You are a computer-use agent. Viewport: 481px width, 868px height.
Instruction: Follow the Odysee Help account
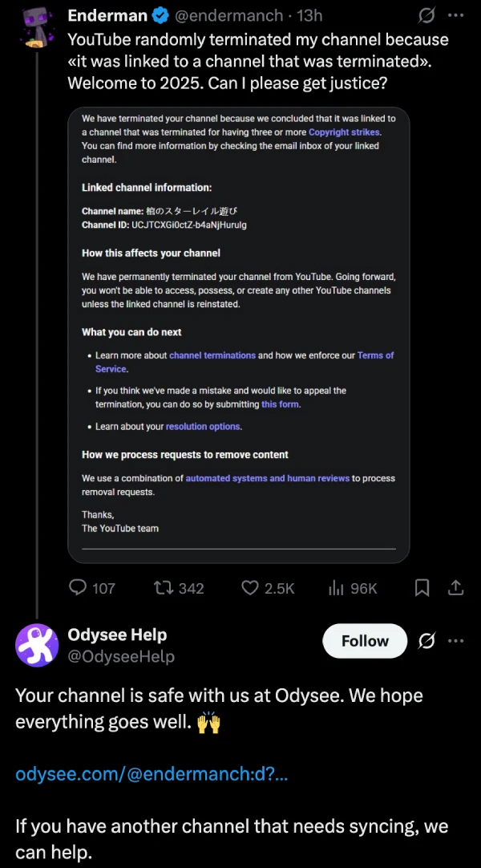(365, 641)
